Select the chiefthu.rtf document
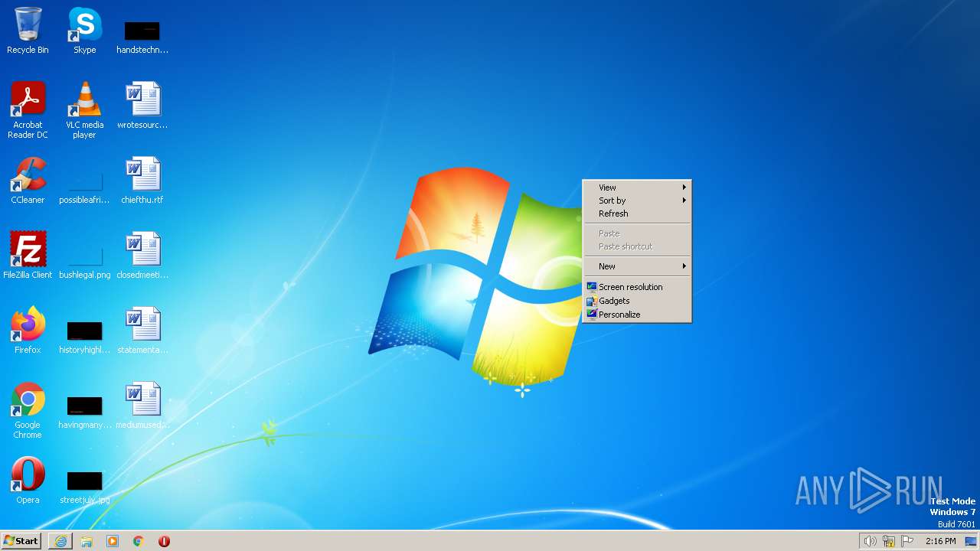The width and height of the screenshot is (980, 551). [142, 181]
